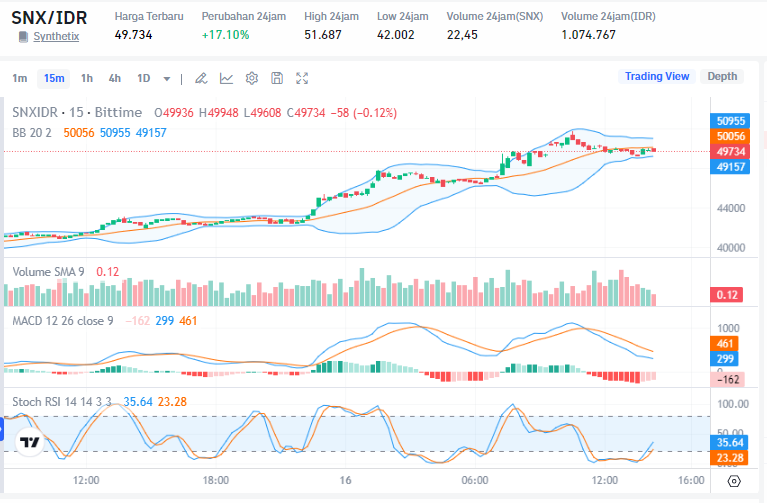Click the C49734 close value in legend

pyautogui.click(x=306, y=113)
